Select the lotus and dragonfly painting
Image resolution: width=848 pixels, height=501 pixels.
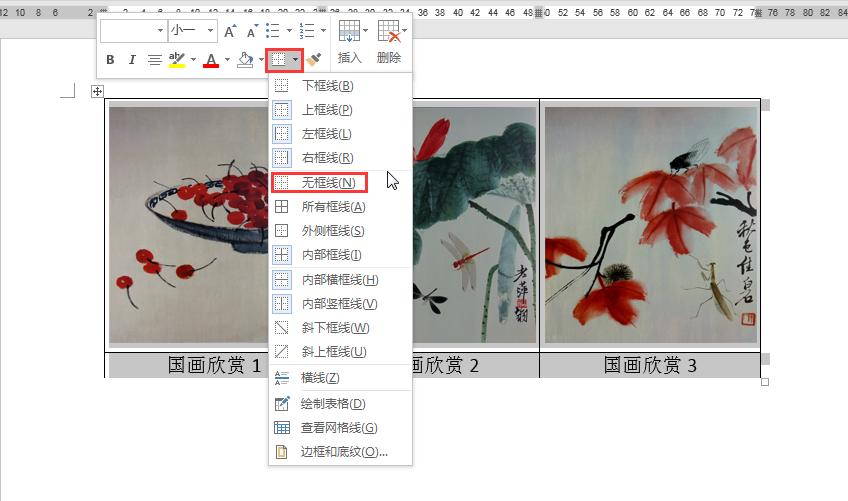[x=474, y=225]
